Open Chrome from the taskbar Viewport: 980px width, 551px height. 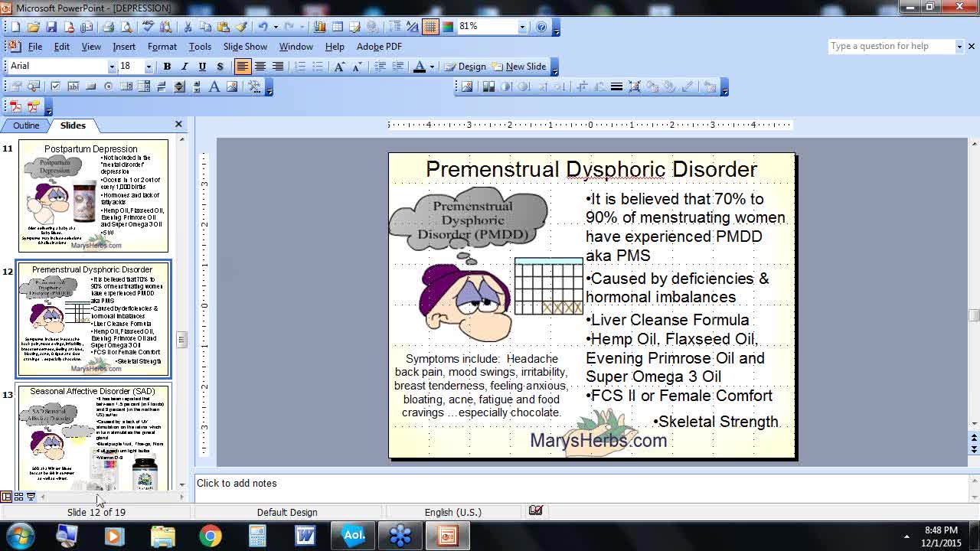point(210,536)
